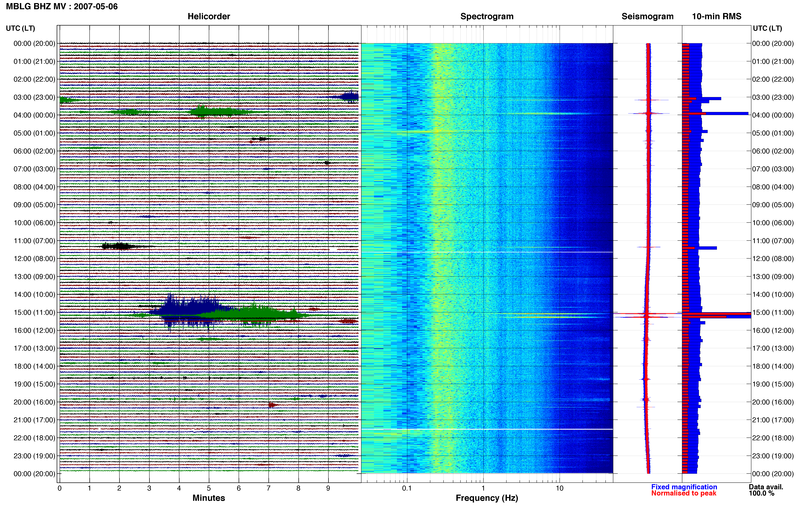Click left time label '15:00 (11:00)'
Viewport: 812px width, 508px height.
coord(34,312)
